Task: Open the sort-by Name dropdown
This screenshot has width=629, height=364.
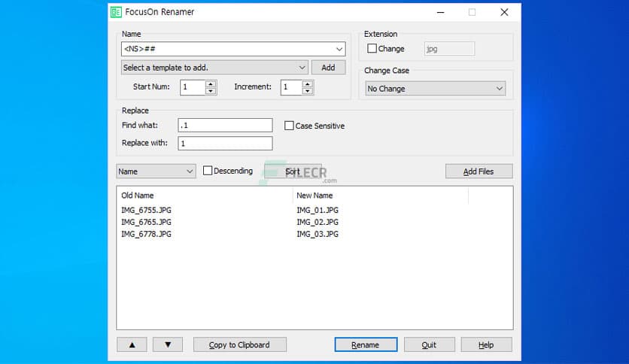Action: (x=156, y=171)
